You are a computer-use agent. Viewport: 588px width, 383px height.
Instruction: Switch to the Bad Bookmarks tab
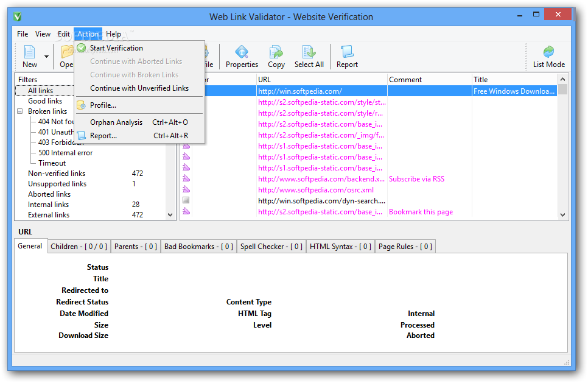point(198,247)
